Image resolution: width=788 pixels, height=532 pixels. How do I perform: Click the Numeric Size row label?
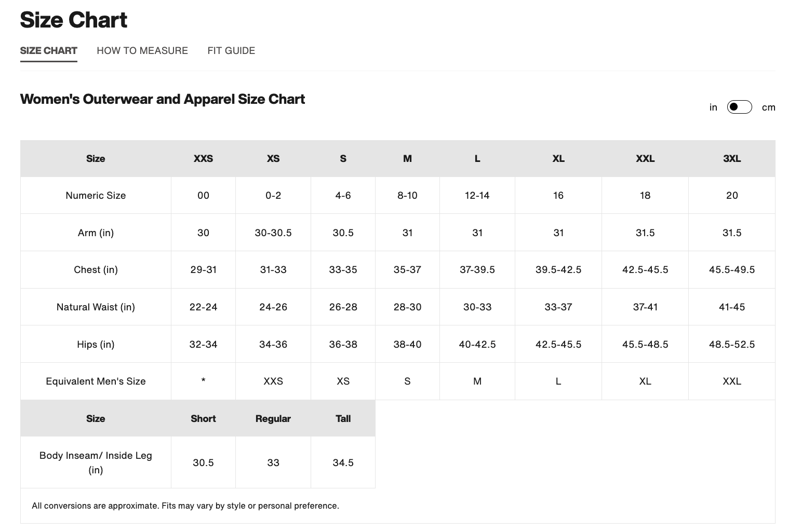pyautogui.click(x=96, y=196)
